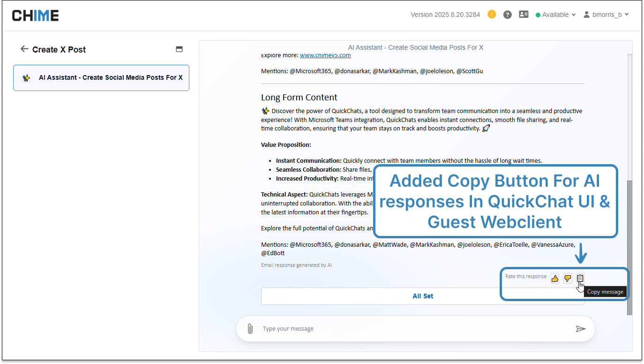Click the Create X Post title
Image resolution: width=644 pixels, height=364 pixels.
[x=59, y=50]
